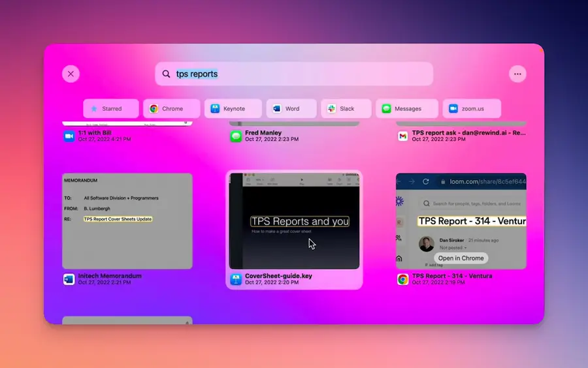The width and height of the screenshot is (588, 368).
Task: Click the Slack logo in filter bar
Action: pyautogui.click(x=331, y=108)
